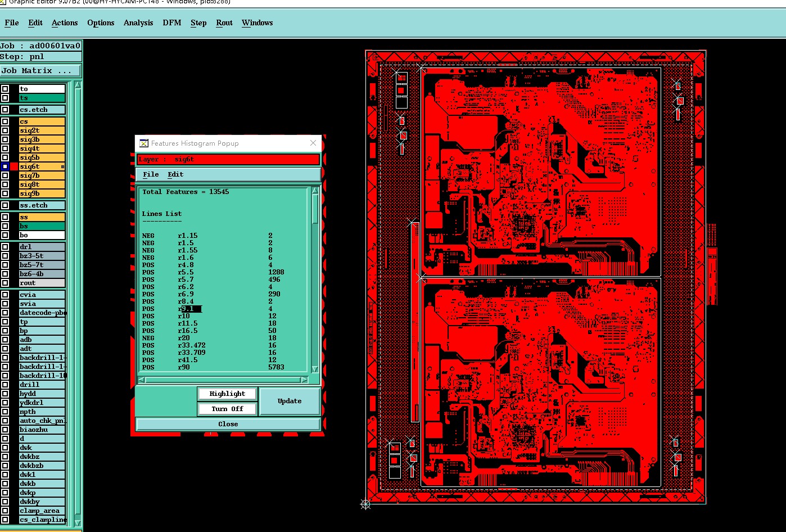Click histogram list scroll-down arrow
786x532 pixels.
[x=315, y=369]
